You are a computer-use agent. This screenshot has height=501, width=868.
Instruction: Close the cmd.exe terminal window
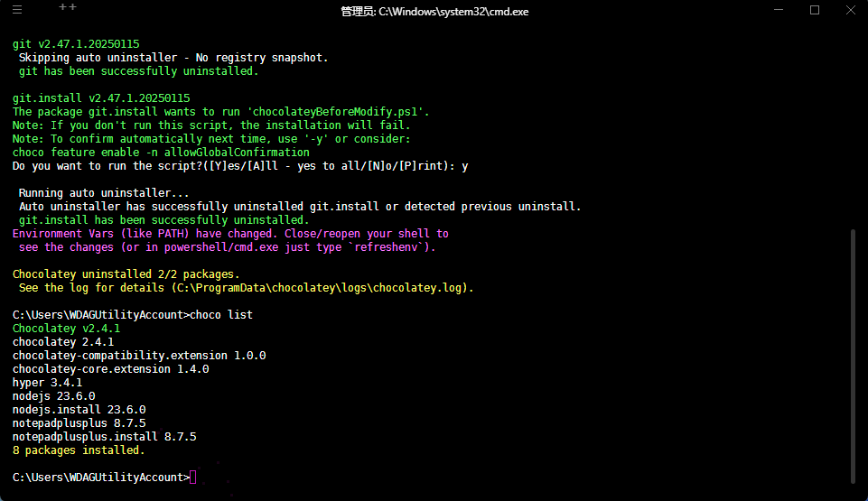[848, 10]
